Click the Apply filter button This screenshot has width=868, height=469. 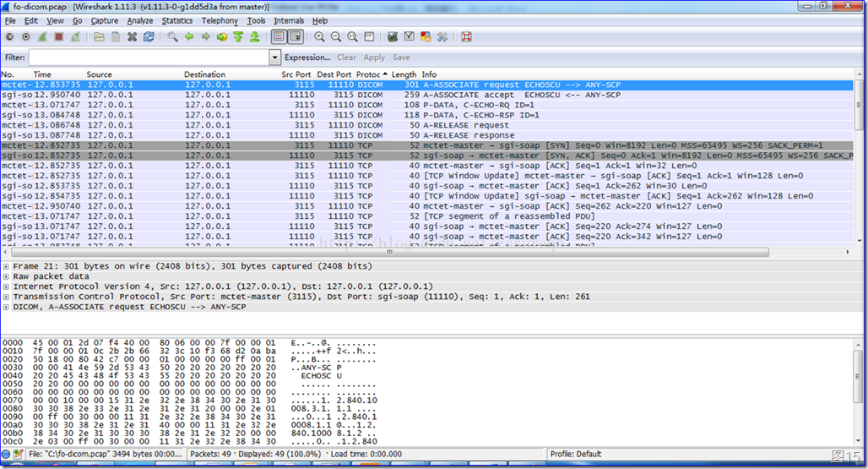pyautogui.click(x=374, y=57)
